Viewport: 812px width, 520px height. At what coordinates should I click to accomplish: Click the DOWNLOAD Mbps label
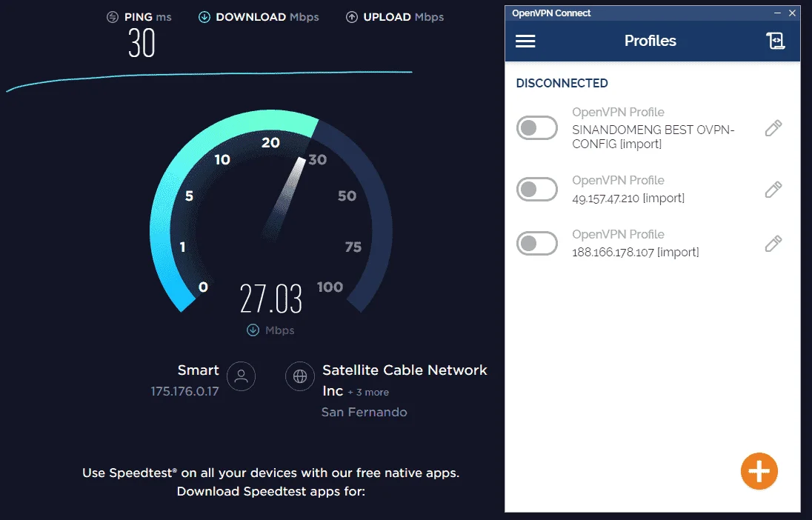(x=267, y=17)
